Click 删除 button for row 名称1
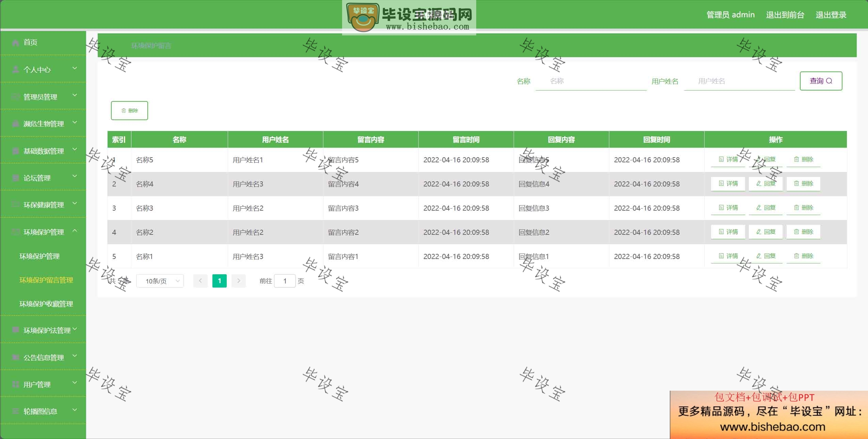The width and height of the screenshot is (868, 439). (803, 256)
